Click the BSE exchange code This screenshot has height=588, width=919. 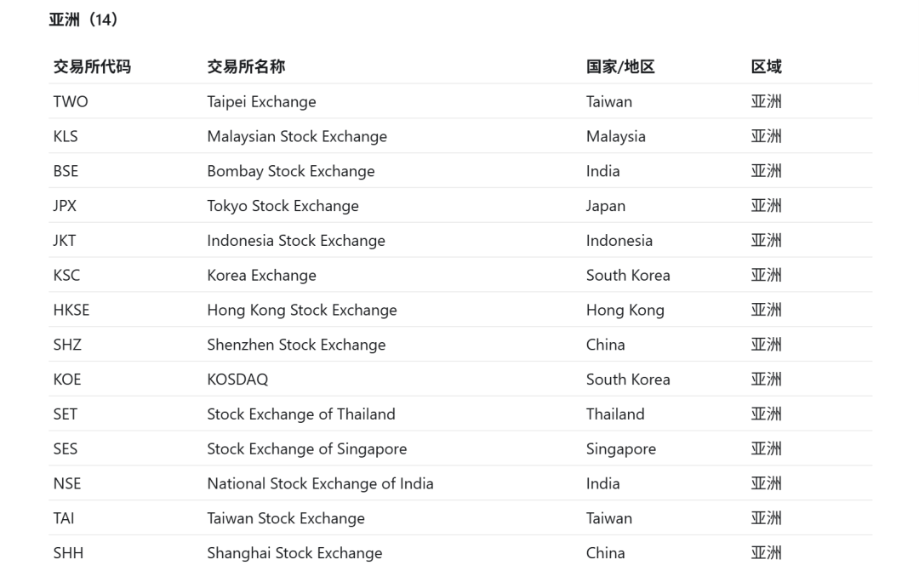click(66, 171)
